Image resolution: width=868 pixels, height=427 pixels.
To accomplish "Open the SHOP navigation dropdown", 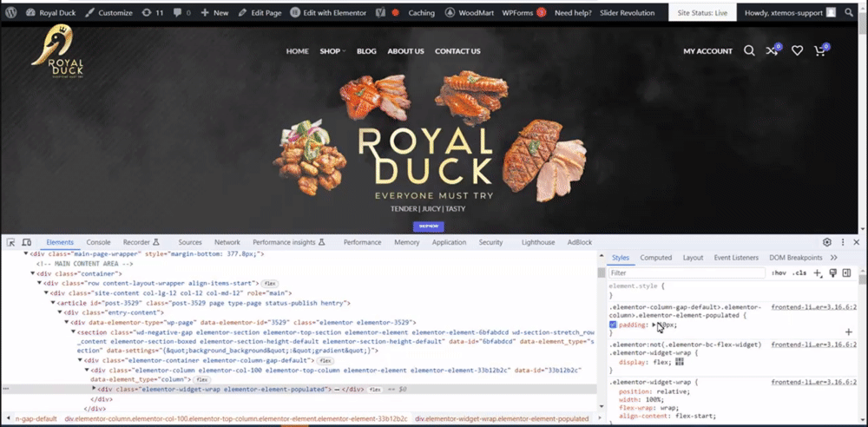I will 332,51.
